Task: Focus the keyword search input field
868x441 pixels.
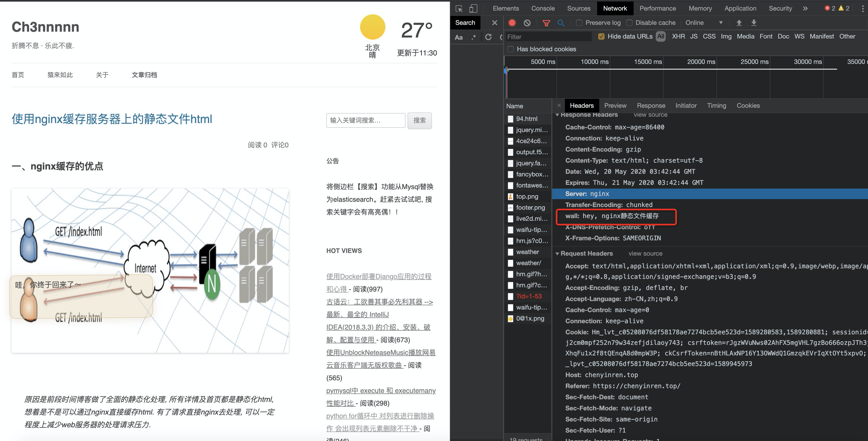Action: click(366, 120)
